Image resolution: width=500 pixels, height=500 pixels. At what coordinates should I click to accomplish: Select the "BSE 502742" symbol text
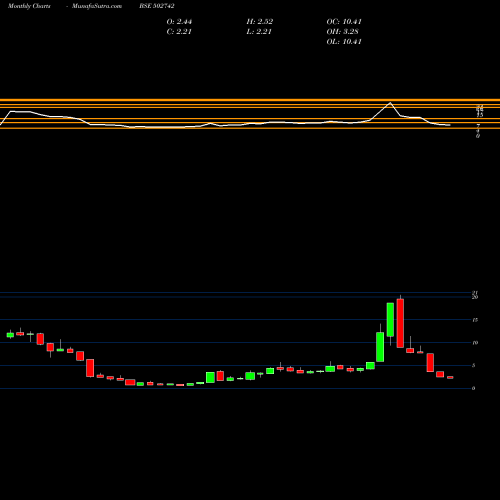point(157,6)
